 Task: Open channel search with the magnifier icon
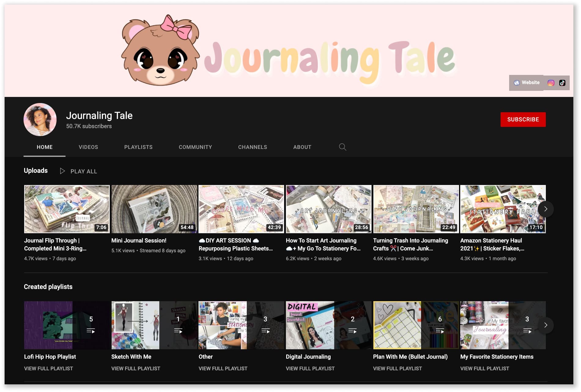[x=342, y=147]
